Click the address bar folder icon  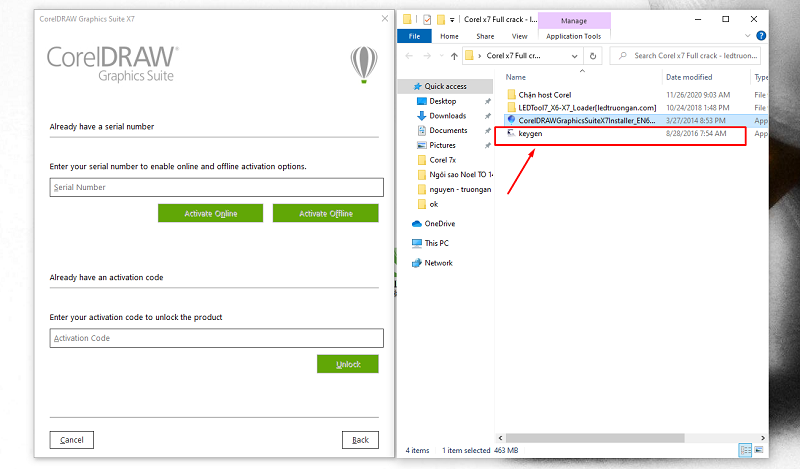(x=470, y=55)
